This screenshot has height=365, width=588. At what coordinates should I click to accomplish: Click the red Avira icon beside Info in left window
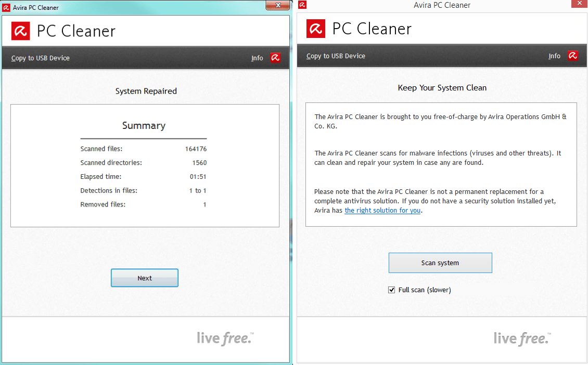tap(275, 58)
